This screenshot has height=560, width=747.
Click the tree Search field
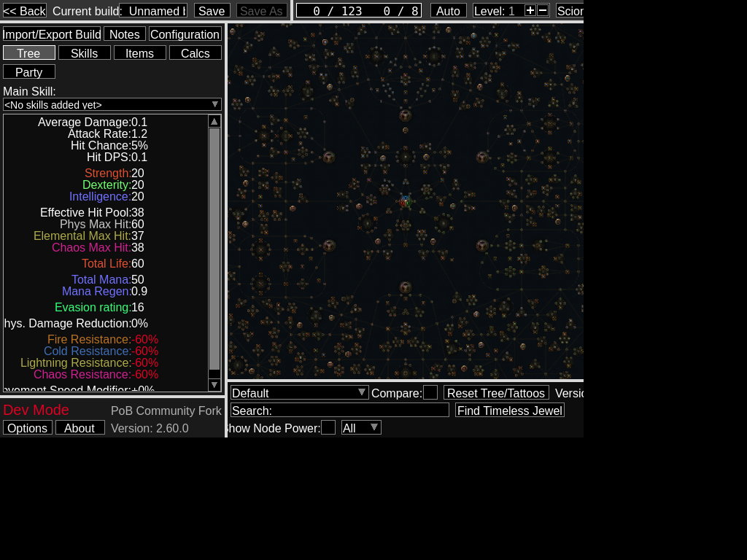click(340, 410)
